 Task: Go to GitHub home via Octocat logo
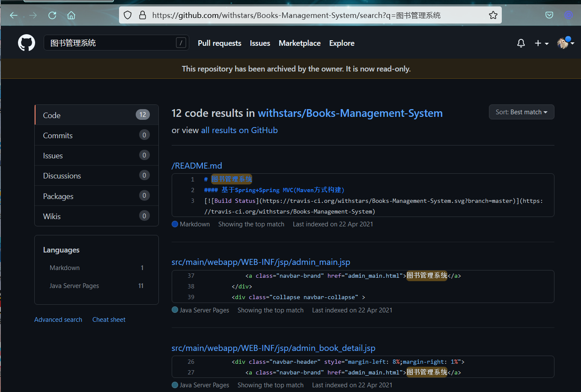point(27,43)
